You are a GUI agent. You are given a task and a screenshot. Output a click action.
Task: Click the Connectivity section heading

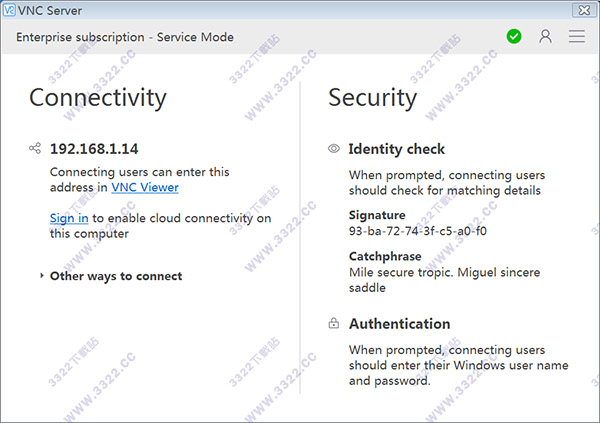pos(98,97)
